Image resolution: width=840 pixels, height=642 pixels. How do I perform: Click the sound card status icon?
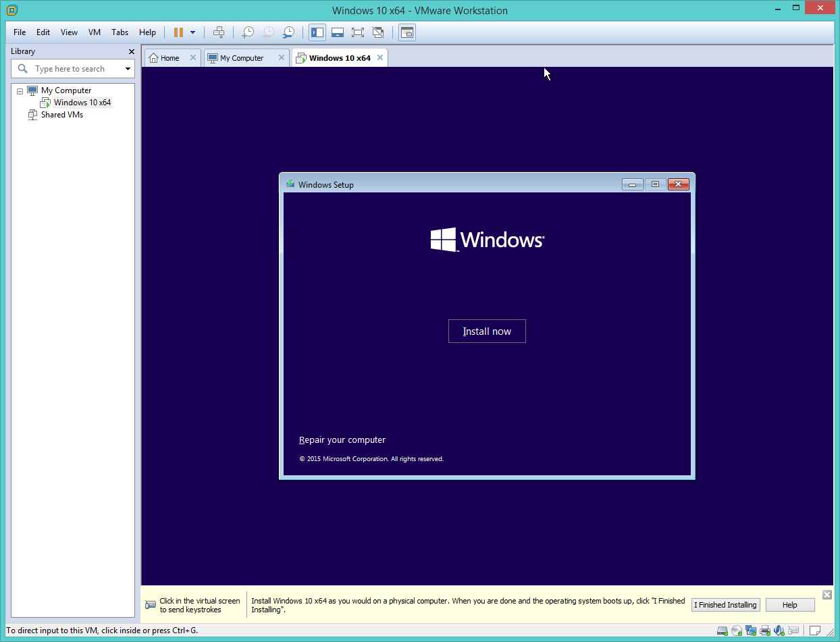click(779, 631)
